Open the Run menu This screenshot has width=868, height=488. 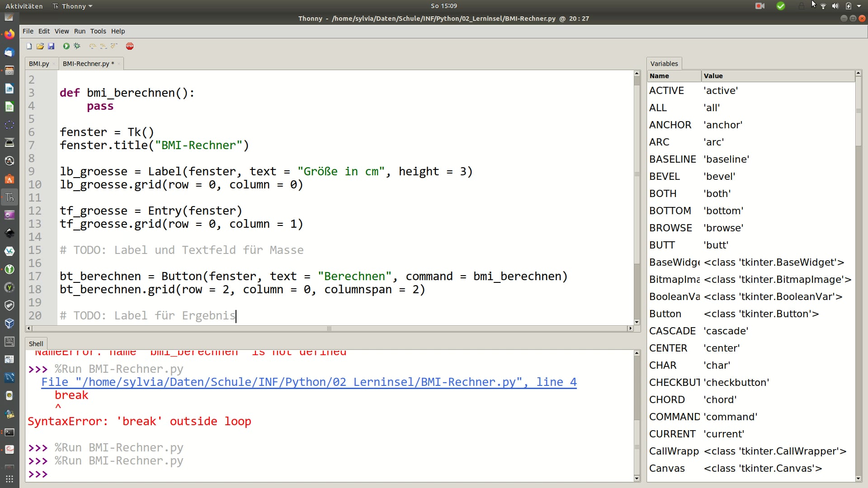point(80,31)
